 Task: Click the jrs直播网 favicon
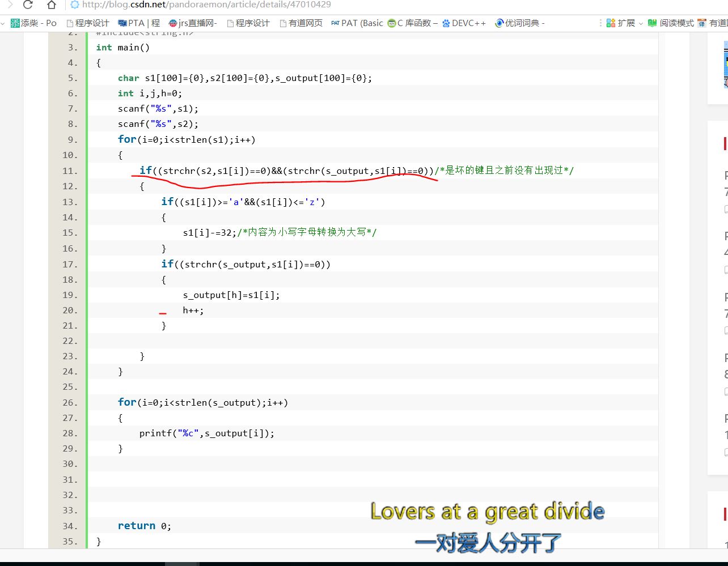(x=173, y=23)
